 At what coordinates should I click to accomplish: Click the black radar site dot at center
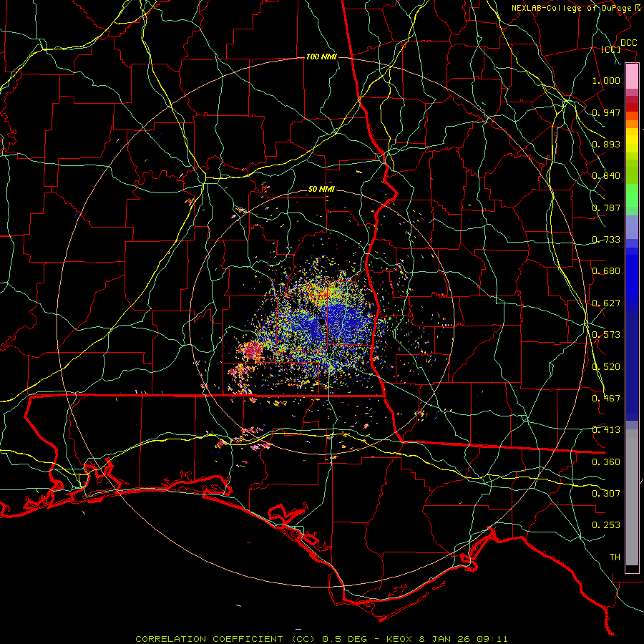(322, 321)
